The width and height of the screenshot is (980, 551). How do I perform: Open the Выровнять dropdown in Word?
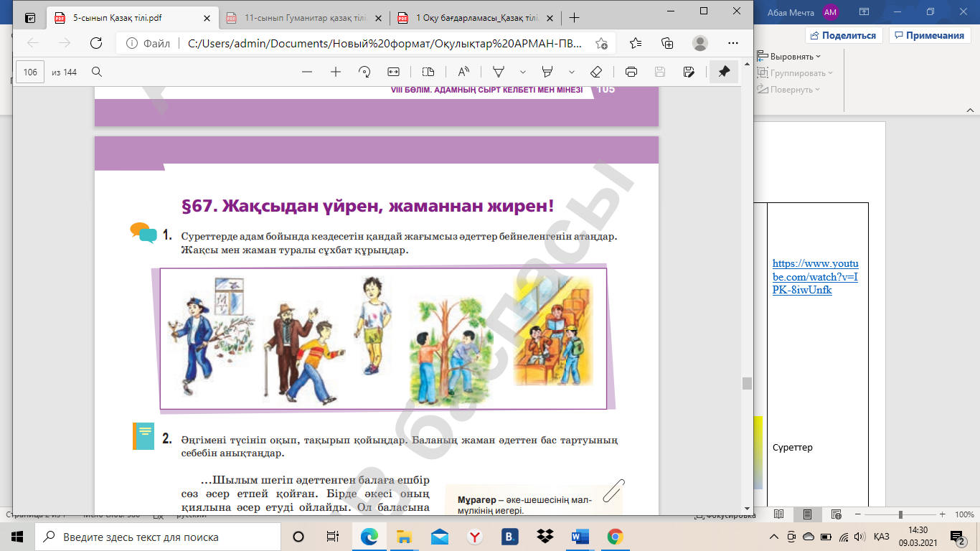tap(791, 56)
